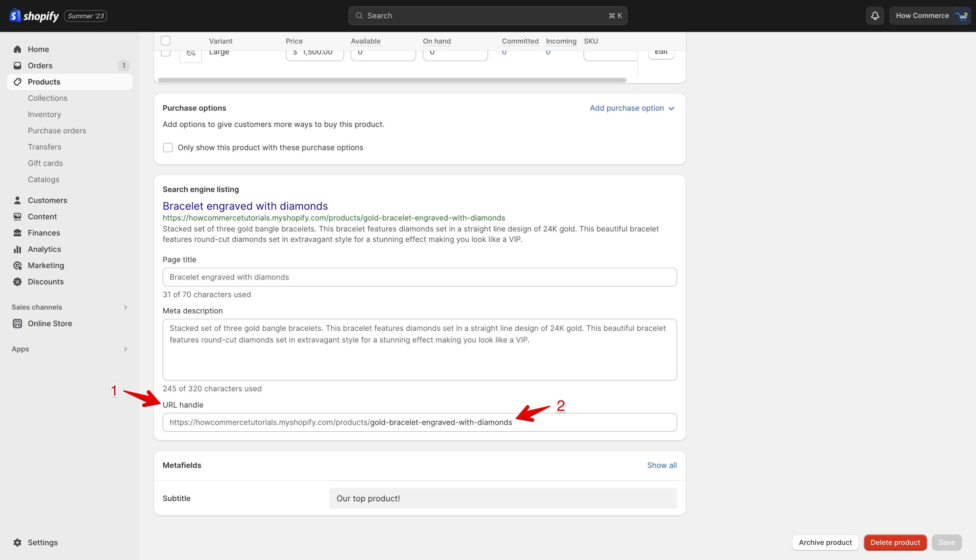
Task: Open Purchase orders submenu item
Action: point(57,131)
